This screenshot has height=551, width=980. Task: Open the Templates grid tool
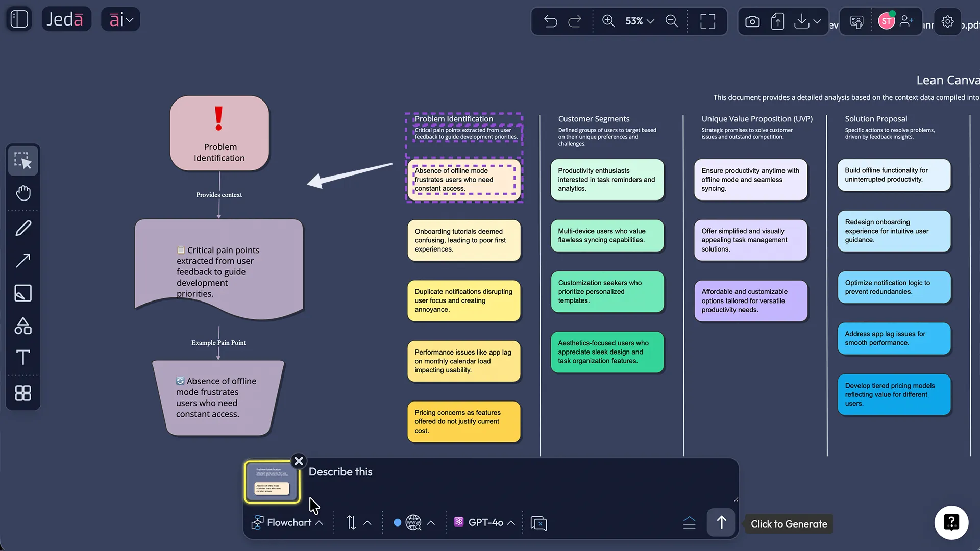(x=22, y=393)
